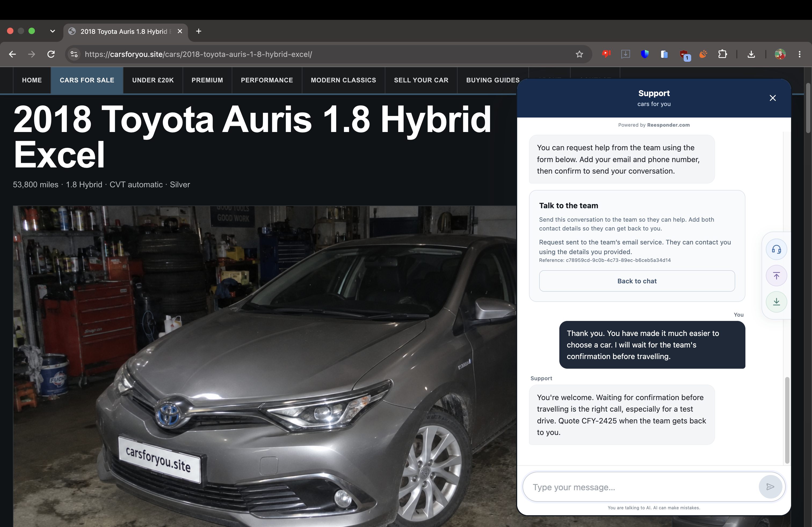Open PREMIUM nav item

(207, 80)
